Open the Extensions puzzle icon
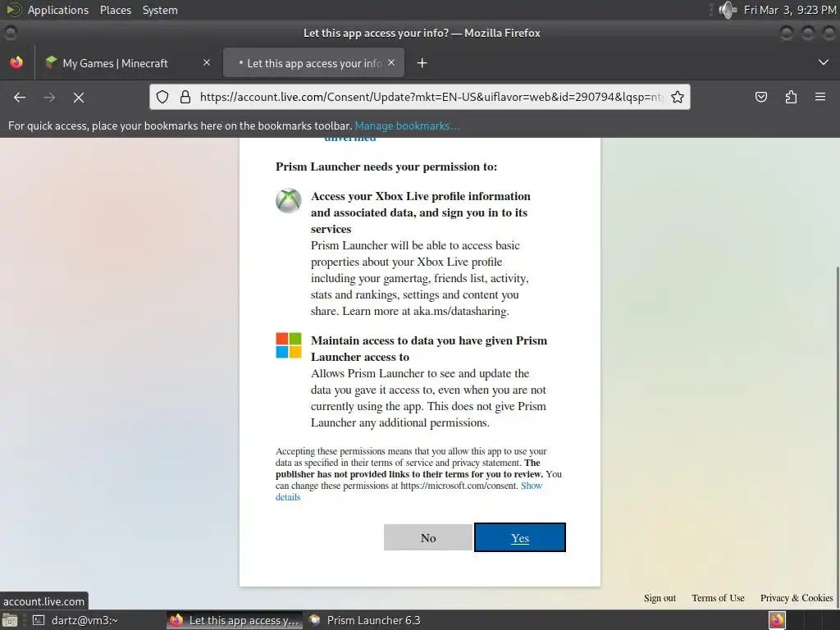 point(791,97)
